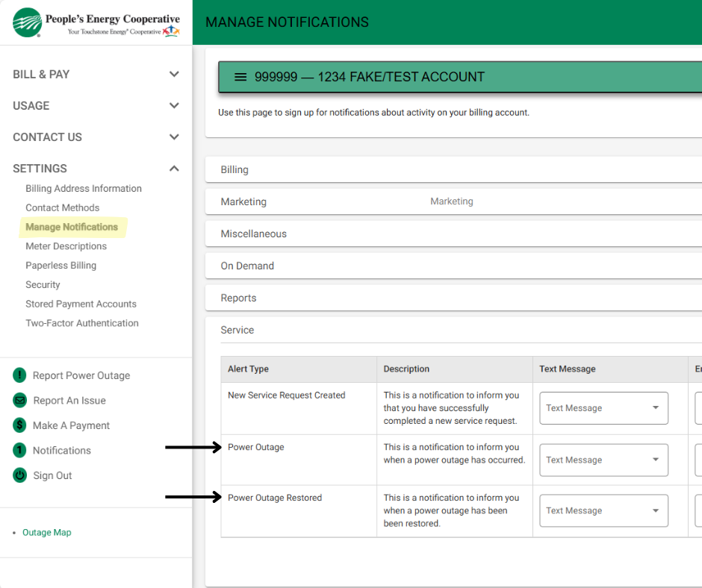Open Text Message dropdown for Power Outage Restored

click(603, 510)
